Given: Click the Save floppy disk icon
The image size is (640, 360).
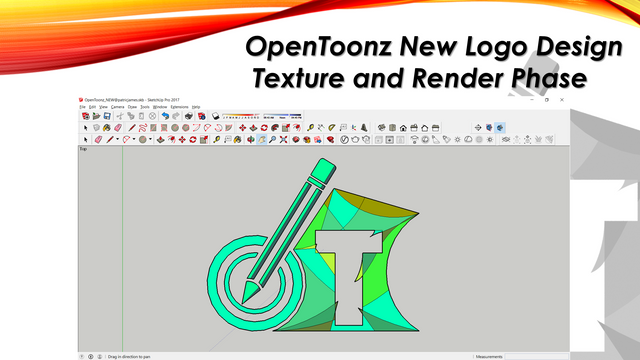Looking at the screenshot, I should [107, 116].
